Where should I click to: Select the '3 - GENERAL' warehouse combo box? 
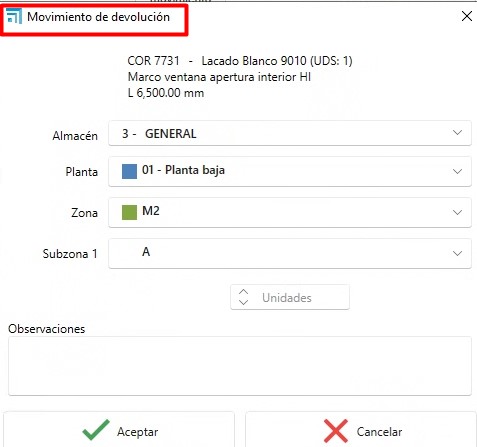point(290,133)
